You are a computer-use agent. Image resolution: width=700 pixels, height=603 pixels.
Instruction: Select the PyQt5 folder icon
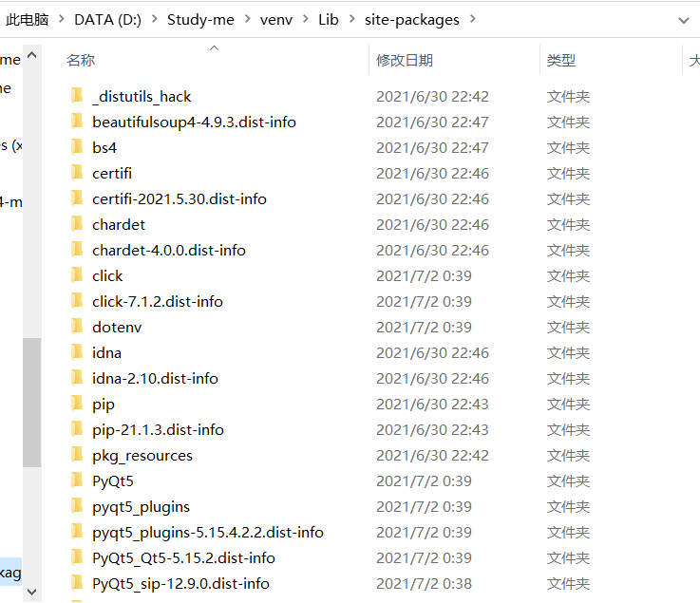tap(77, 481)
